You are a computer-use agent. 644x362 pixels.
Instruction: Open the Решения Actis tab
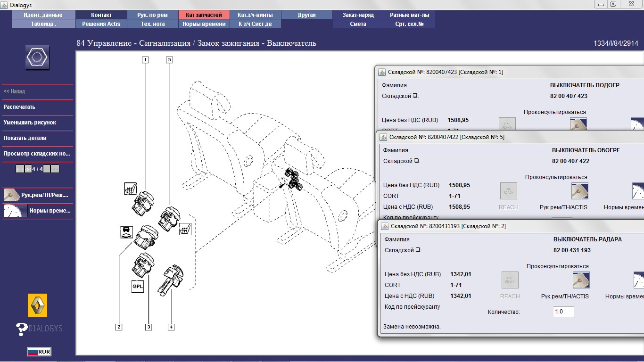tap(101, 24)
